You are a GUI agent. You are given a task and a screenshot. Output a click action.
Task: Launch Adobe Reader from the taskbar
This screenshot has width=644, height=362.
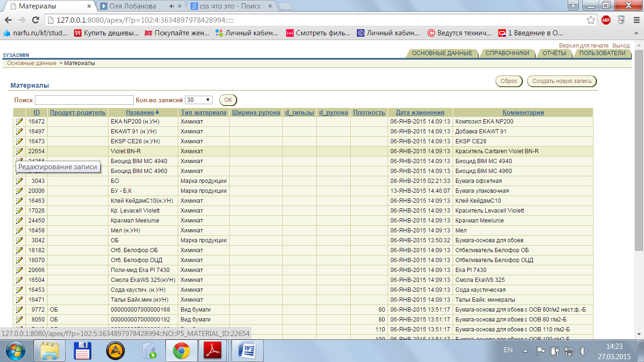click(x=213, y=350)
